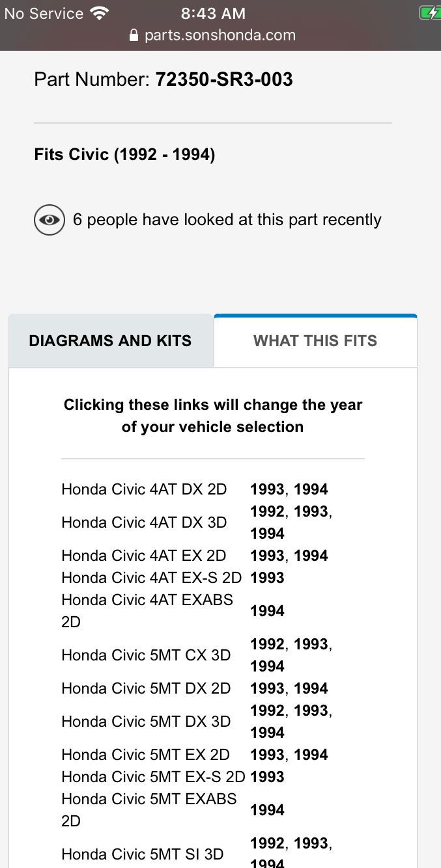Viewport: 441px width, 868px height.
Task: Pick 1992 for Civic 5MT CX 3D
Action: [x=267, y=644]
